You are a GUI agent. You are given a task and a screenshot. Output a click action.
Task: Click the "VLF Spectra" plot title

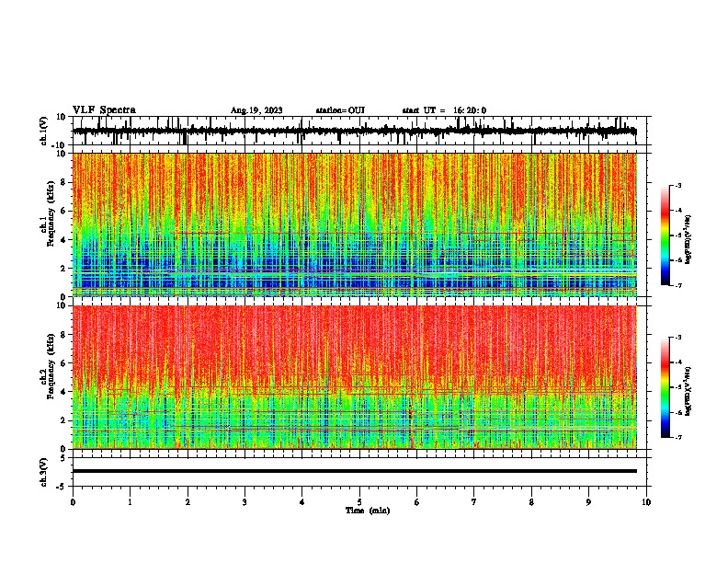tap(105, 110)
